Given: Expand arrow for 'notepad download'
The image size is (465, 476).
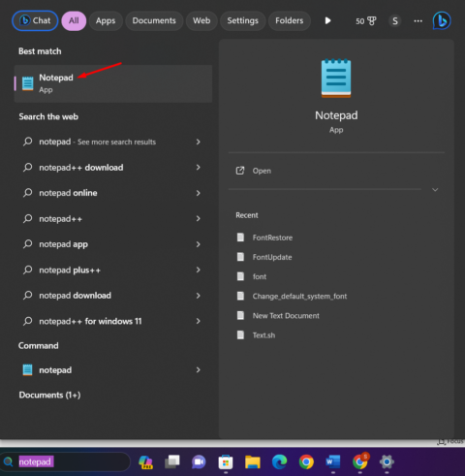Looking at the screenshot, I should tap(198, 296).
